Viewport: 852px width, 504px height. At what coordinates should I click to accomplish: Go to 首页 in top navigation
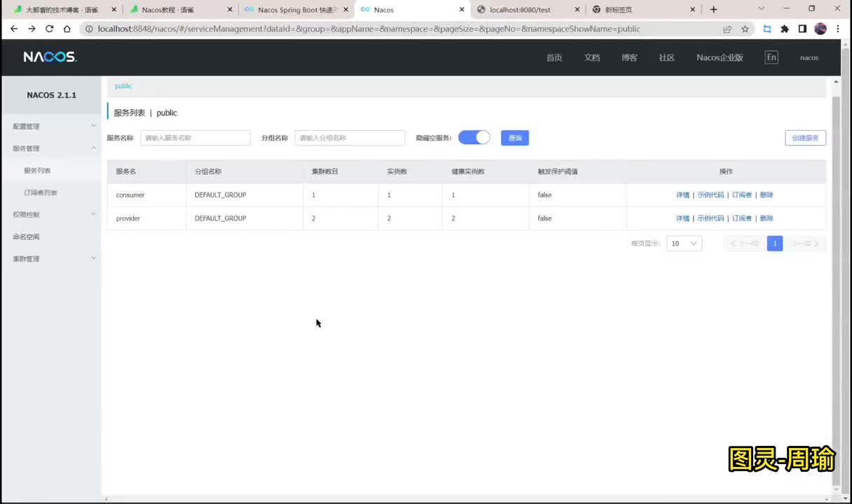click(554, 57)
